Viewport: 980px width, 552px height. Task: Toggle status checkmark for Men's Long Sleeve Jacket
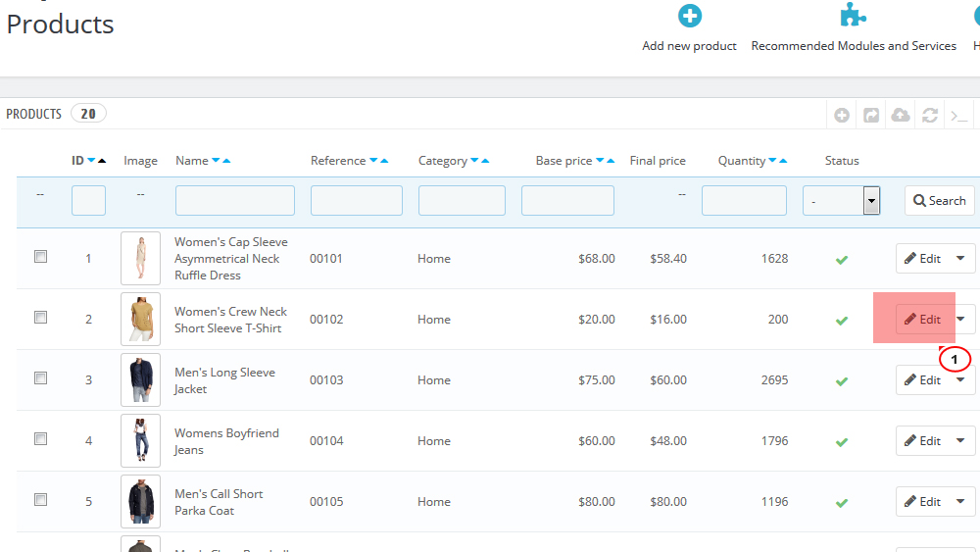point(842,380)
